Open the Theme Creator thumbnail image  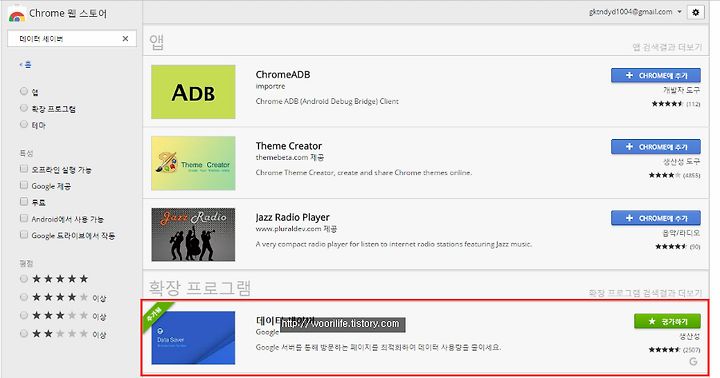point(193,163)
